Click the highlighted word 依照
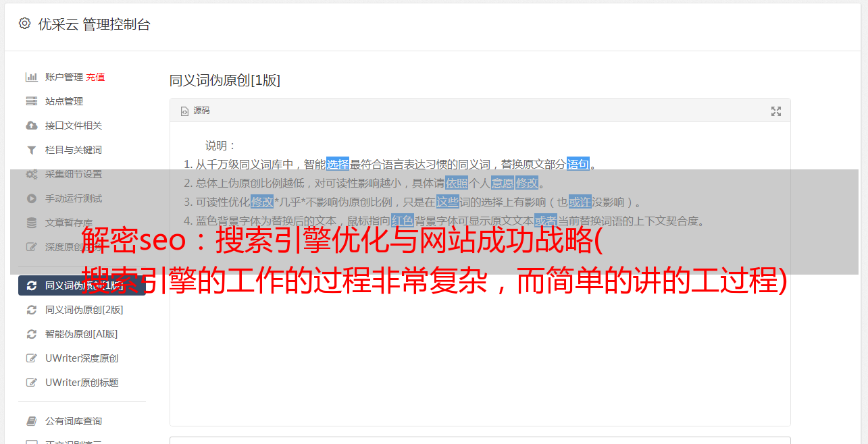868x444 pixels. [x=456, y=183]
